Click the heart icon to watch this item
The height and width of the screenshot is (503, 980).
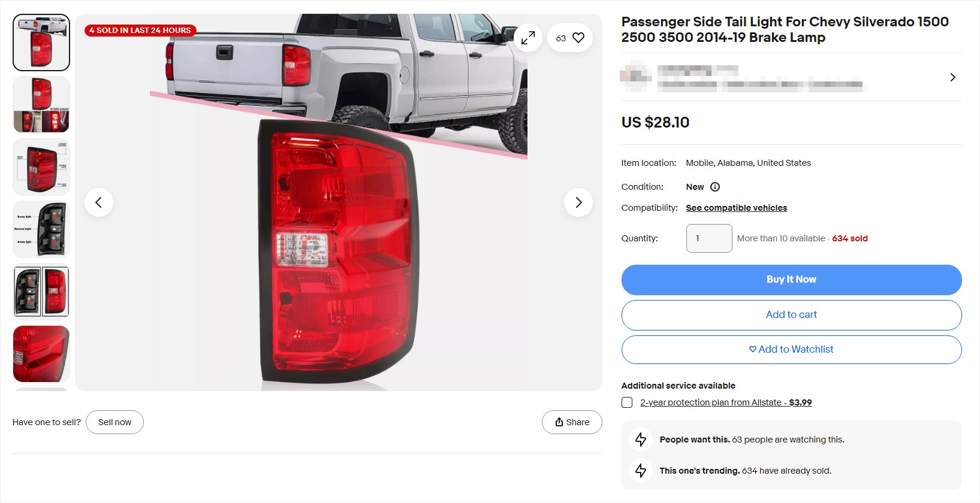(578, 37)
